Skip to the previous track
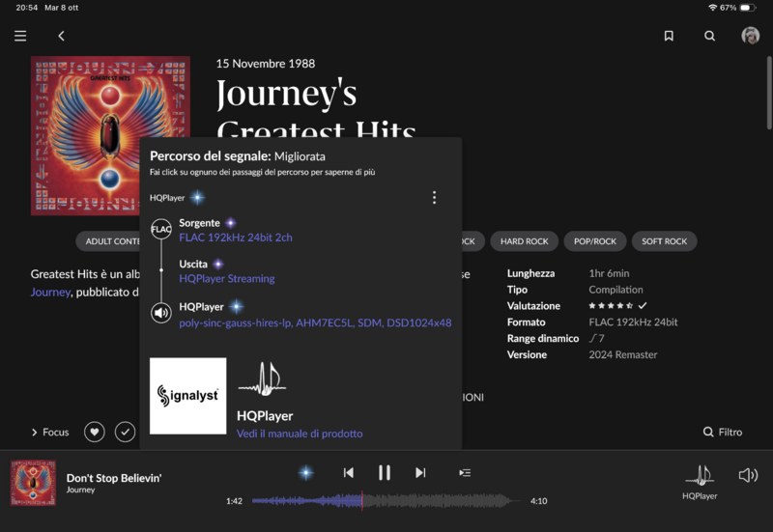 pyautogui.click(x=349, y=472)
